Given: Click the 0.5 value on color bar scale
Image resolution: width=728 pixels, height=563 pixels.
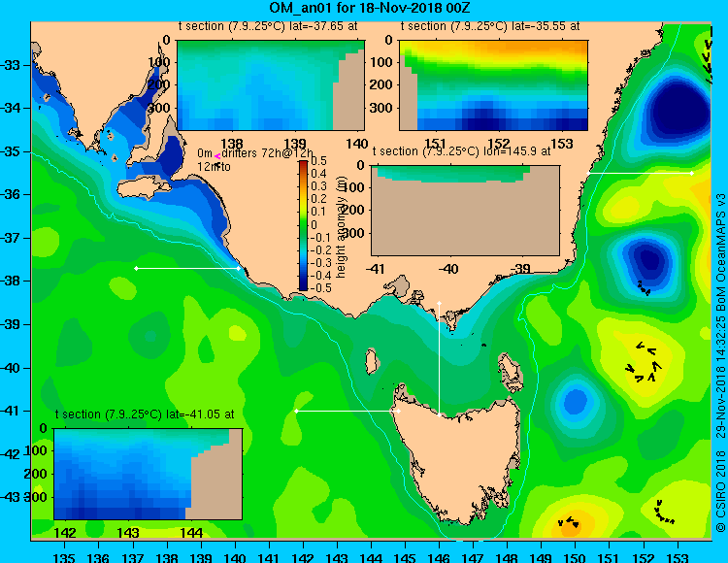Looking at the screenshot, I should coord(318,161).
